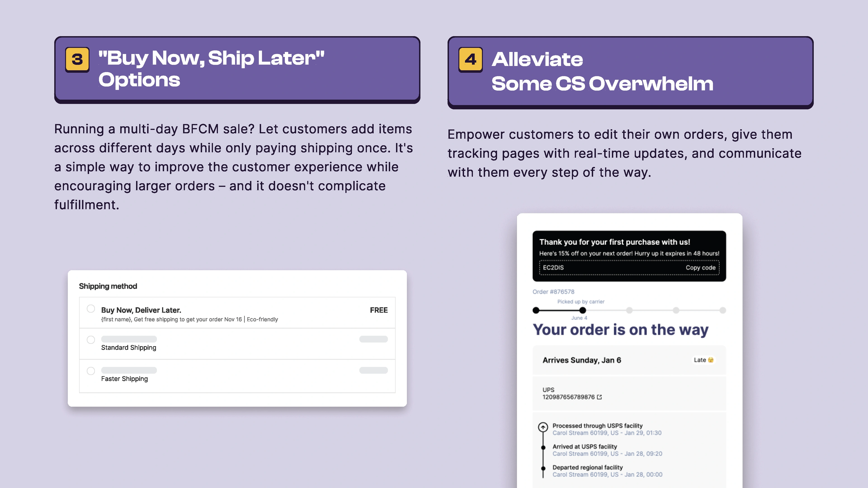
Task: Open the external link icon beside tracking number
Action: click(x=599, y=397)
